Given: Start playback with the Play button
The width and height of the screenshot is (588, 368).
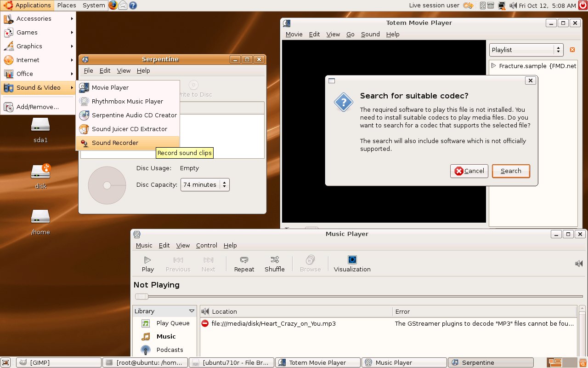Looking at the screenshot, I should 148,264.
